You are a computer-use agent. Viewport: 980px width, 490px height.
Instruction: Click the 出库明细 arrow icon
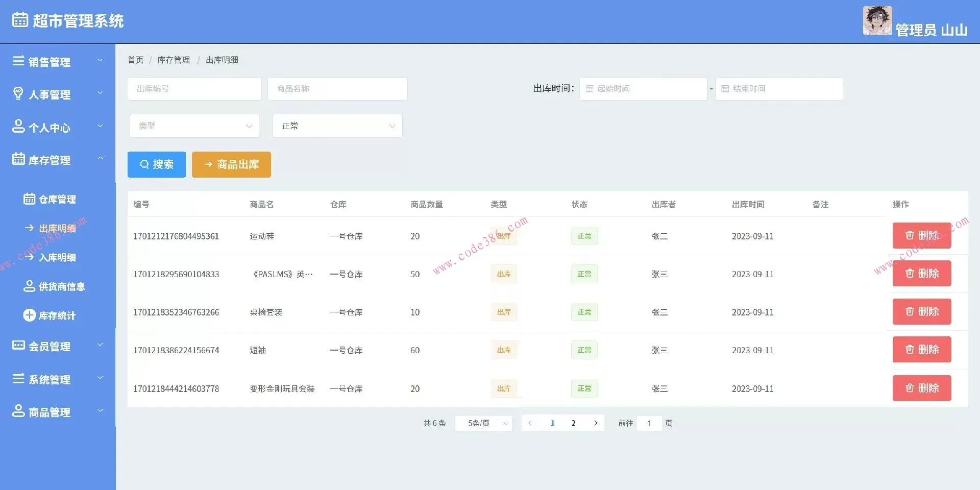click(x=29, y=228)
